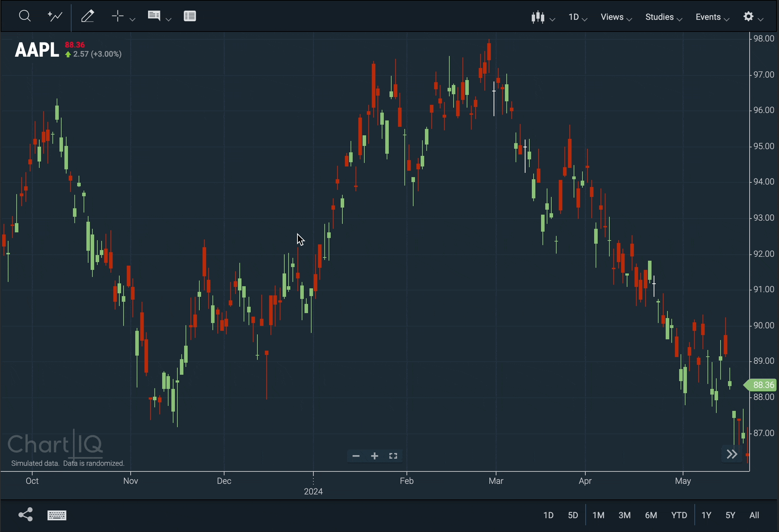Viewport: 779px width, 532px height.
Task: Click the May label on time axis
Action: coord(683,481)
